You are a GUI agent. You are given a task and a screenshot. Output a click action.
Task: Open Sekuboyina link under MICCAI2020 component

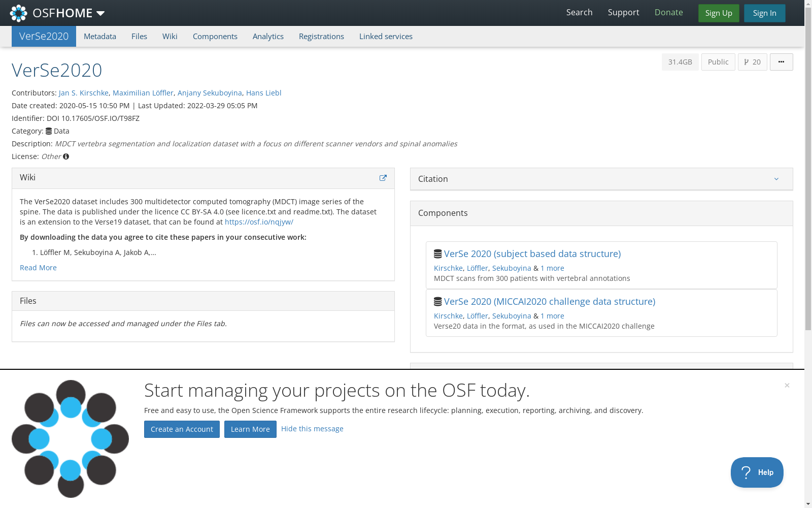coord(512,316)
